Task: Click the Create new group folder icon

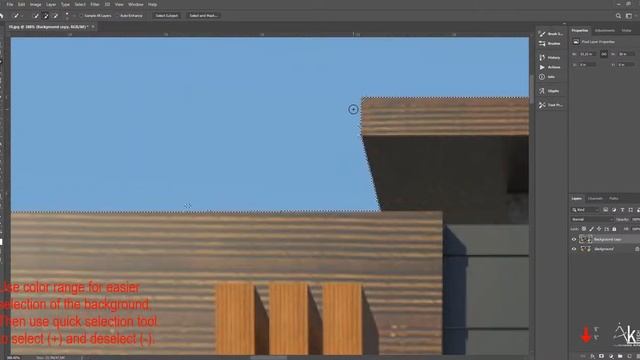Action: click(620, 356)
